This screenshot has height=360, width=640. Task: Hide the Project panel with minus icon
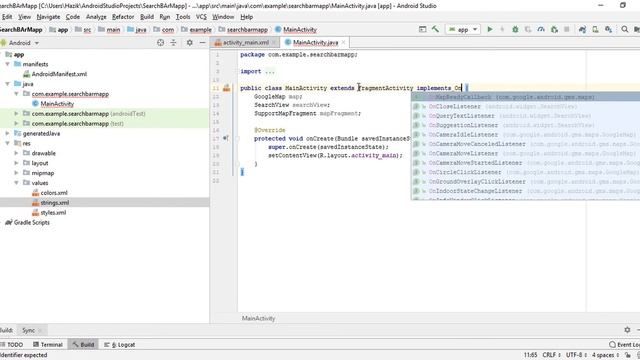[x=202, y=42]
